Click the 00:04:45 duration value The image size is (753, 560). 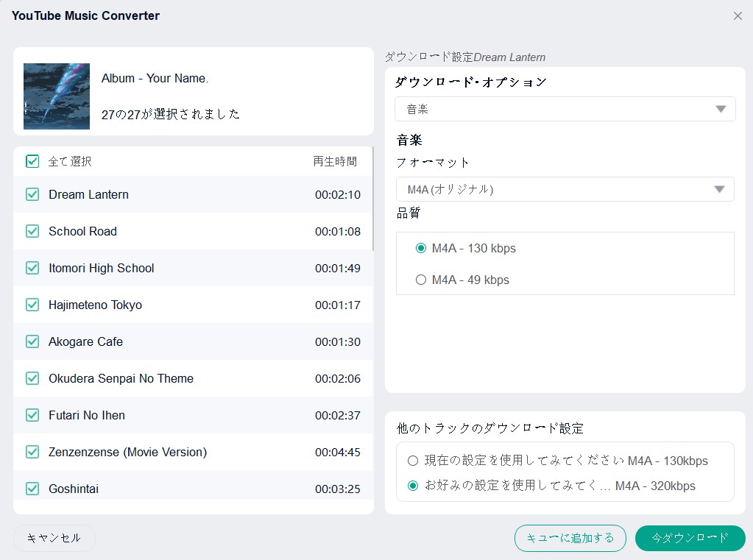click(338, 452)
